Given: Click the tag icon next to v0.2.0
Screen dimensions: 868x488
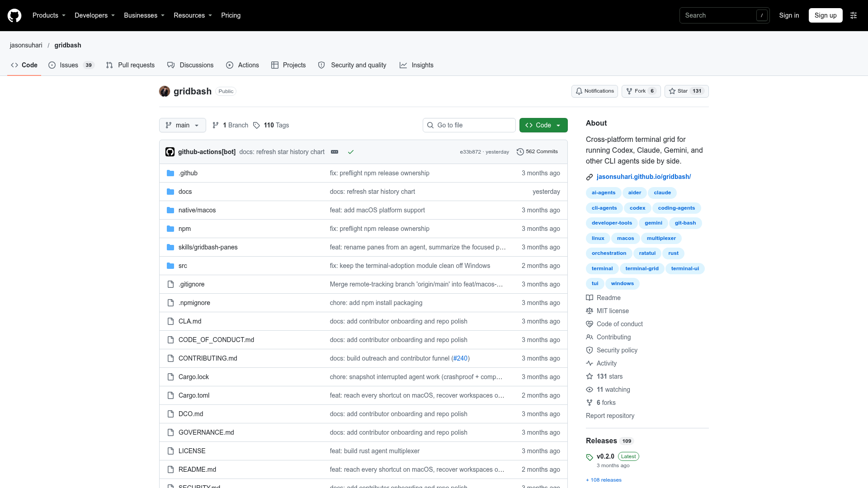Looking at the screenshot, I should (x=590, y=457).
